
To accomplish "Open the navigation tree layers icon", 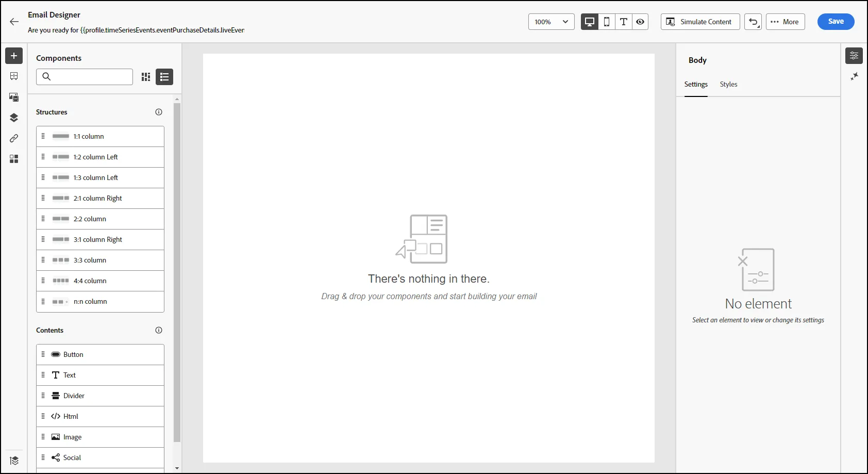I will 14,118.
